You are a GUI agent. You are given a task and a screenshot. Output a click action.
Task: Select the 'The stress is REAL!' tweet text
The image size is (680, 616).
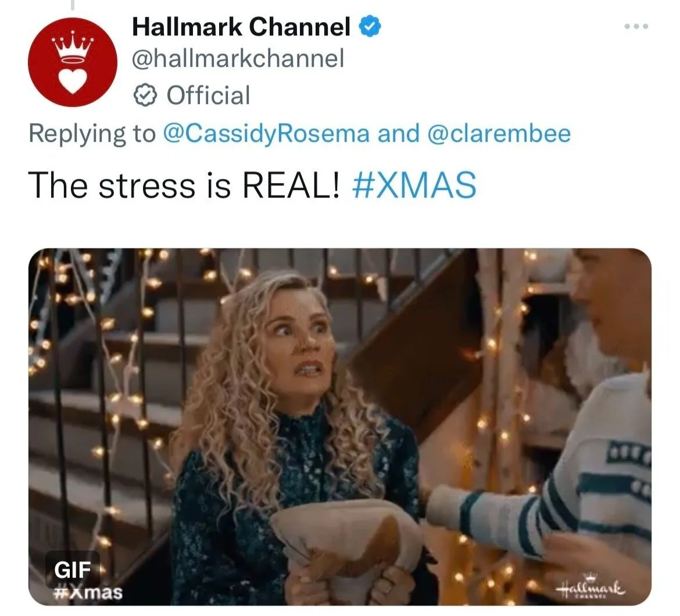(x=184, y=185)
